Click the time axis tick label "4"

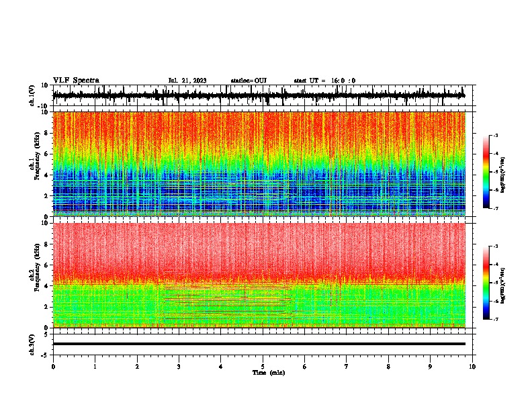point(221,367)
